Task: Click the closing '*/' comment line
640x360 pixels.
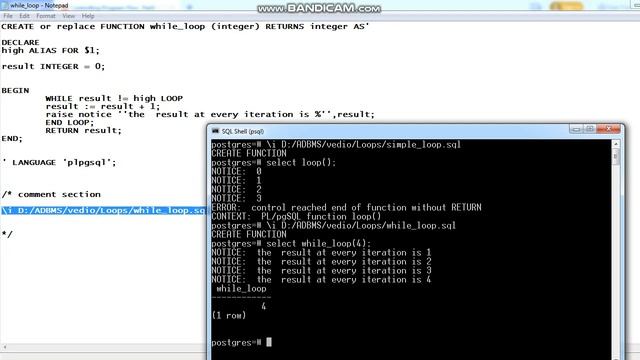Action: tap(7, 234)
